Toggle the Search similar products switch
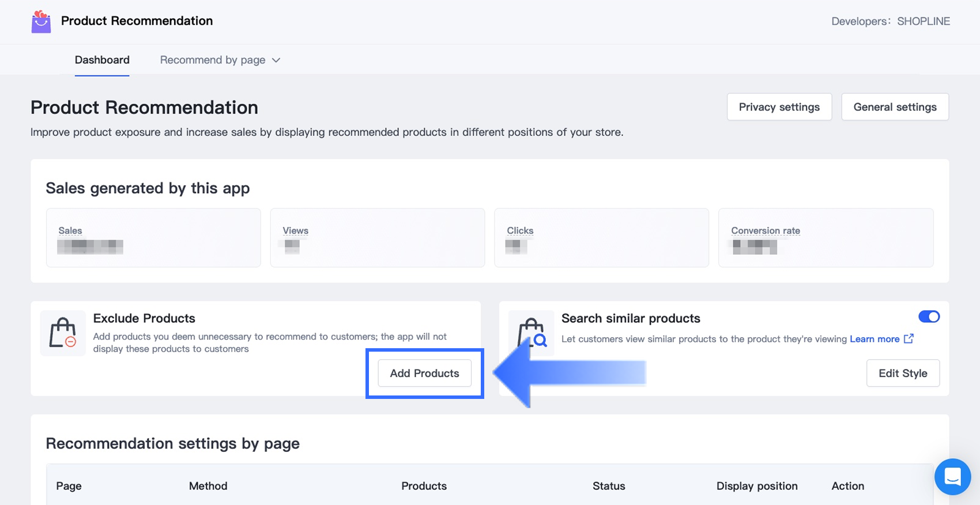The image size is (980, 505). 929,316
